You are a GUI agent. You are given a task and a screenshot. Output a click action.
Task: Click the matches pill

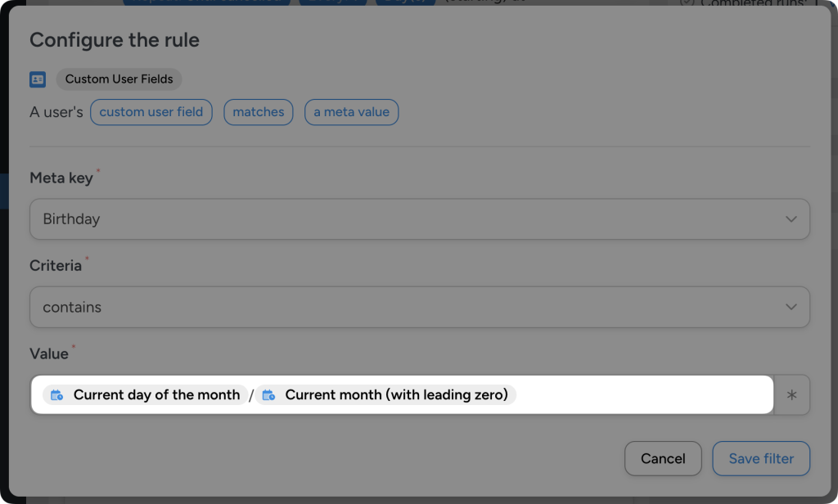(258, 112)
